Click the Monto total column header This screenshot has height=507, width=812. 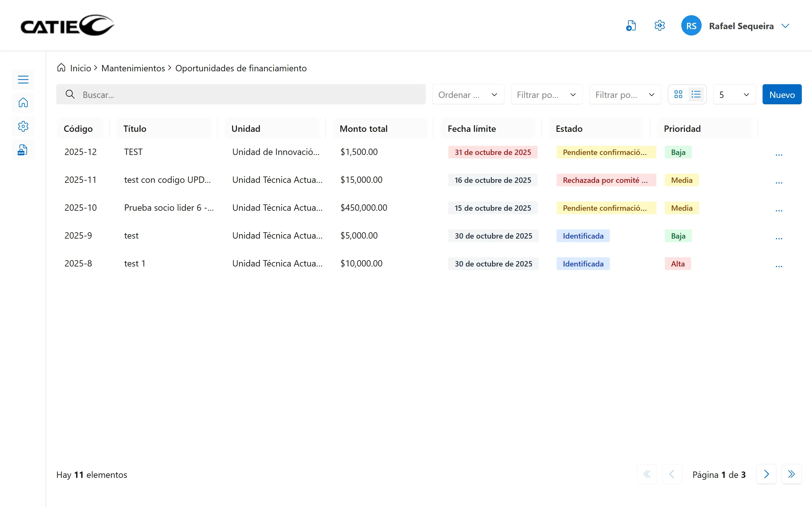[363, 129]
